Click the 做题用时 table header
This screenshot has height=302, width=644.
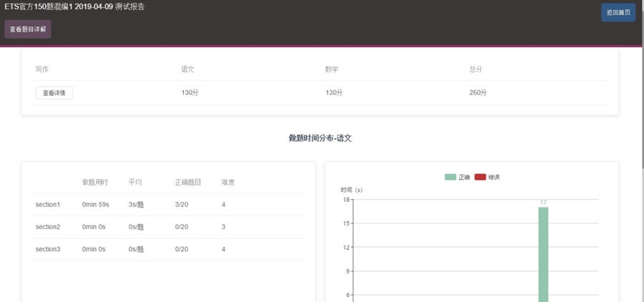coord(94,182)
